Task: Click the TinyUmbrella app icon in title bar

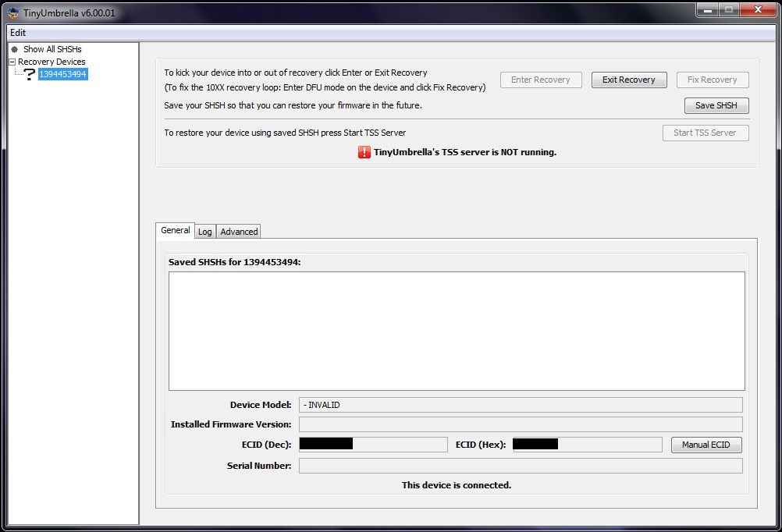Action: pos(13,12)
